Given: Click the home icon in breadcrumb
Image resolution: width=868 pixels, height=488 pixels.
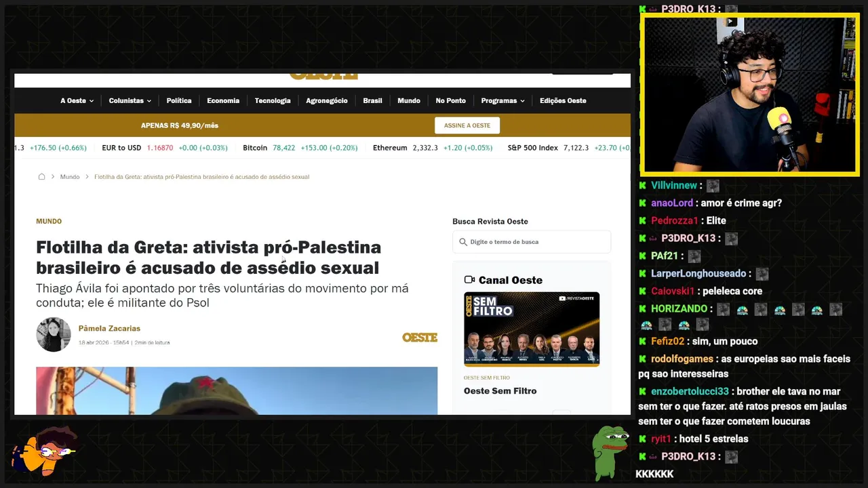Looking at the screenshot, I should click(x=41, y=177).
